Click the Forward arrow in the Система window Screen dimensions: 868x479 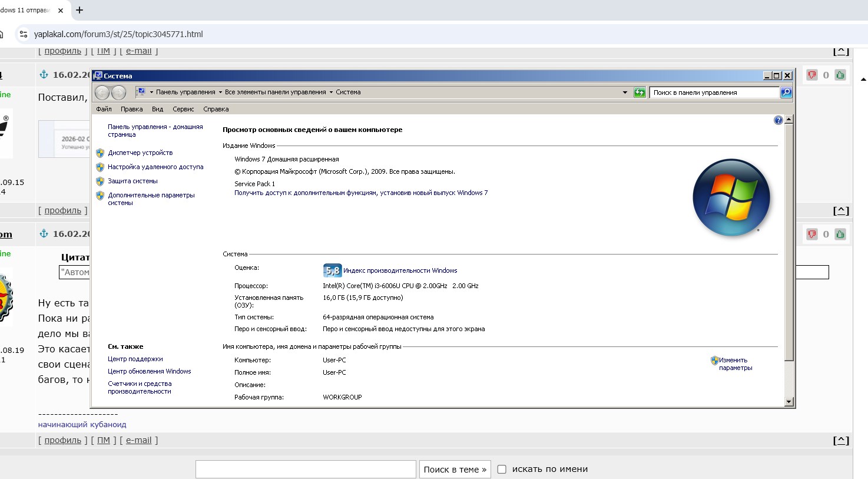(x=118, y=93)
